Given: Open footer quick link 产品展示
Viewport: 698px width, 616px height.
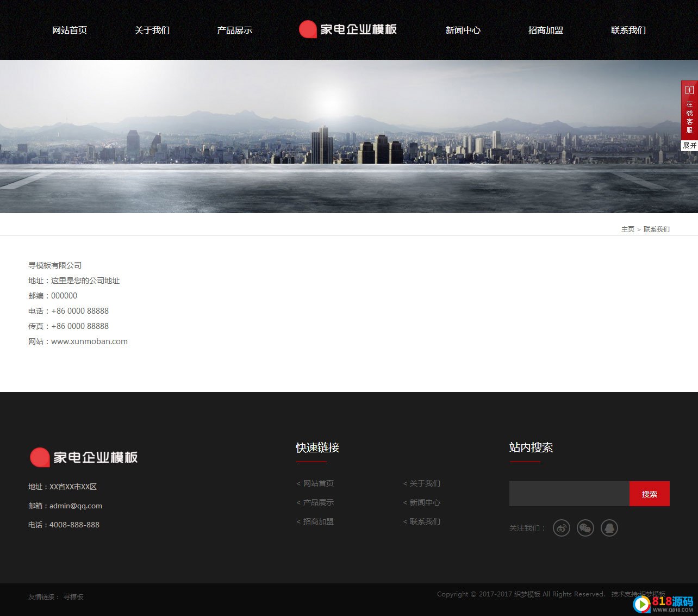Looking at the screenshot, I should [318, 502].
